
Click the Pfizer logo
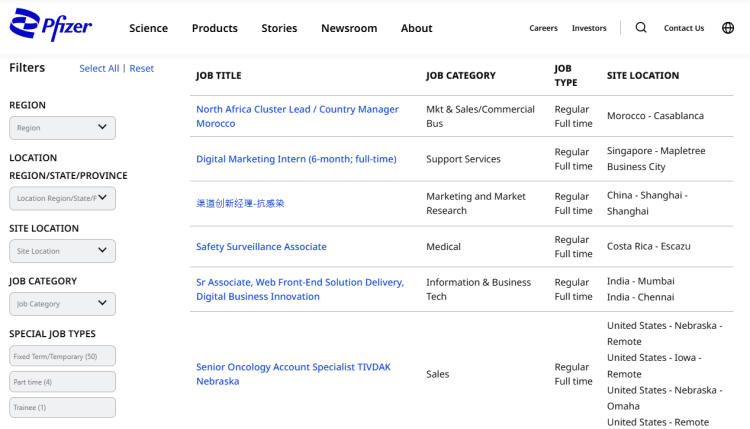pyautogui.click(x=51, y=24)
